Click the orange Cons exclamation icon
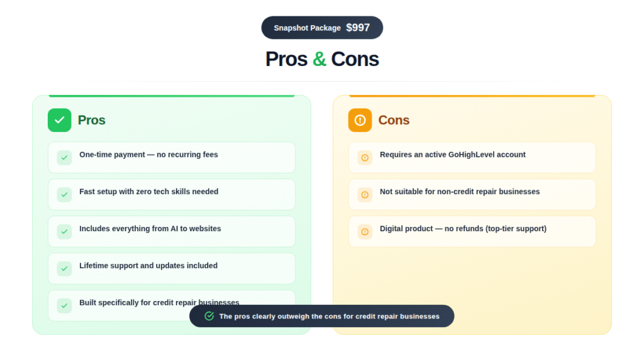Viewport: 644px width, 338px height. point(360,120)
